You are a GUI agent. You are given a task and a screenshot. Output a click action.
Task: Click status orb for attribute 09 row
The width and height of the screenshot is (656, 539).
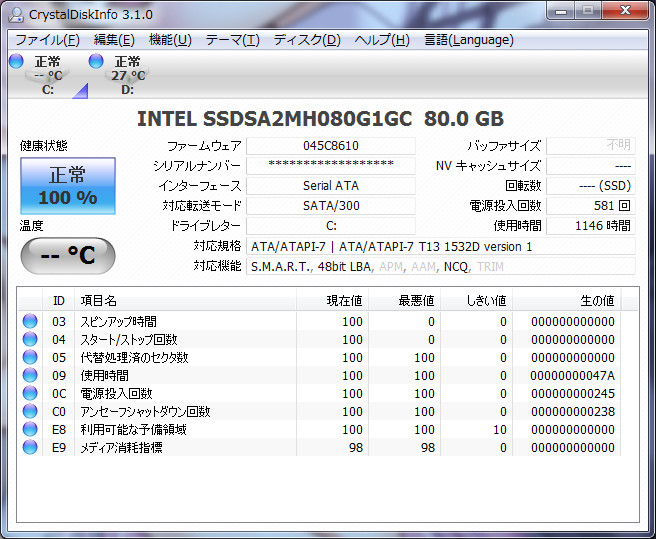click(x=30, y=375)
